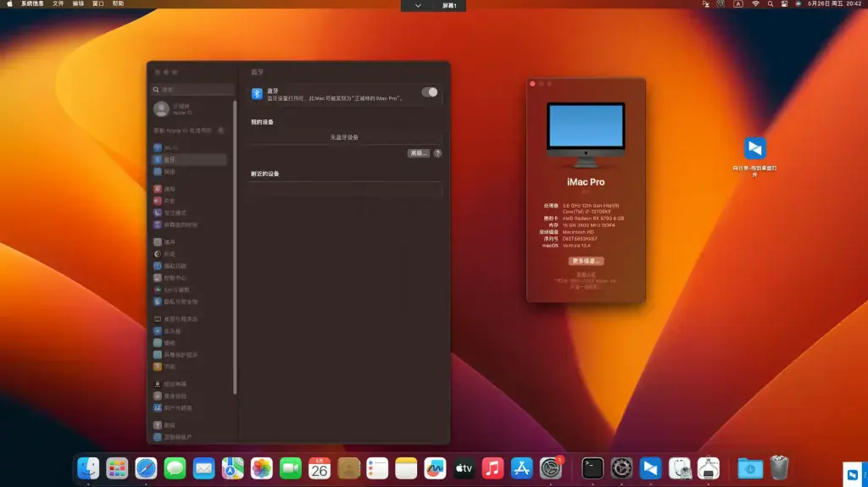Open Calendar from the Dock
Viewport: 868px width, 487px height.
(x=320, y=468)
